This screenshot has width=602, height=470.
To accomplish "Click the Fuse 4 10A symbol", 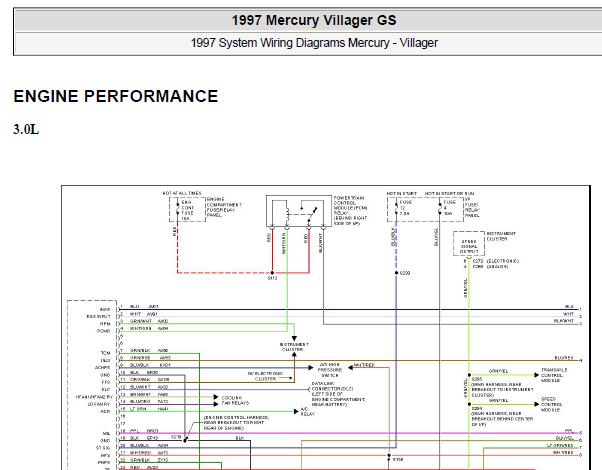I will pyautogui.click(x=447, y=208).
